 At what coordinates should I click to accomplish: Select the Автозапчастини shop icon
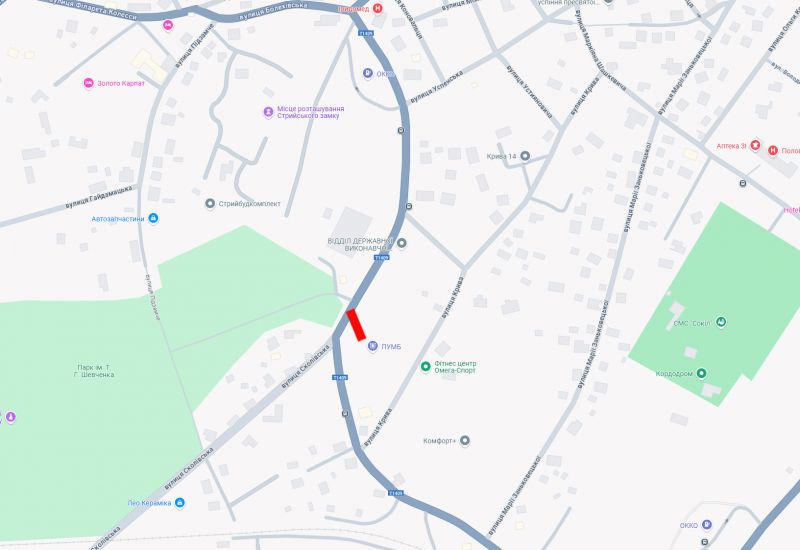[x=153, y=218]
